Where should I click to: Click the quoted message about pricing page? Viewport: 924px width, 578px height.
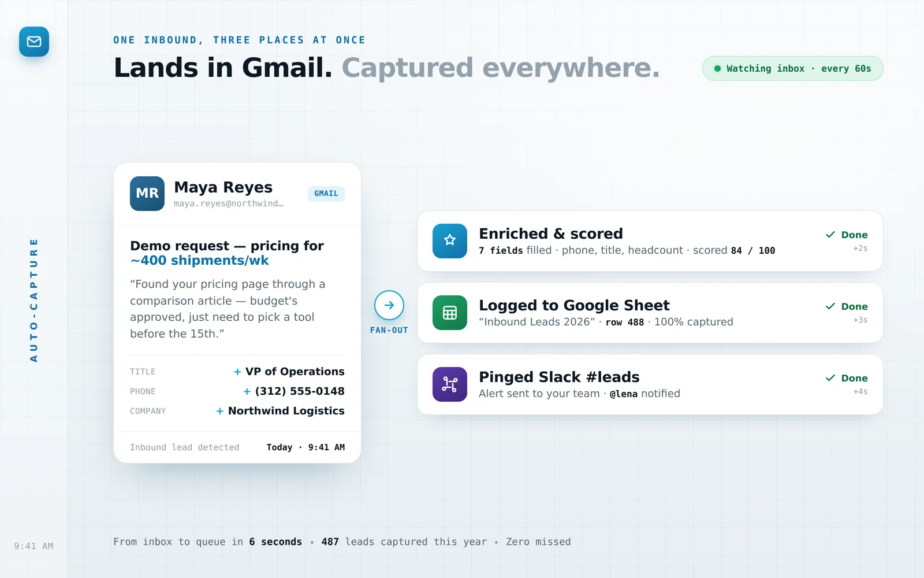click(228, 309)
